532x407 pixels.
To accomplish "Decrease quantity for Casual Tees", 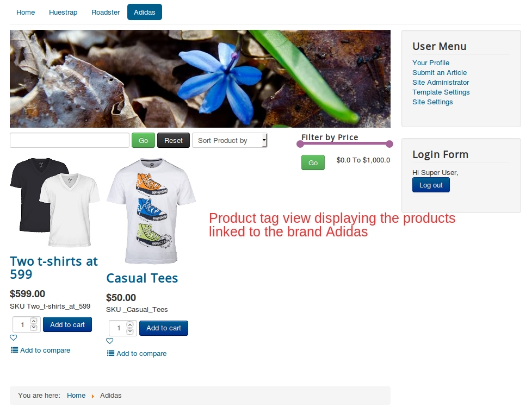I will pyautogui.click(x=130, y=331).
